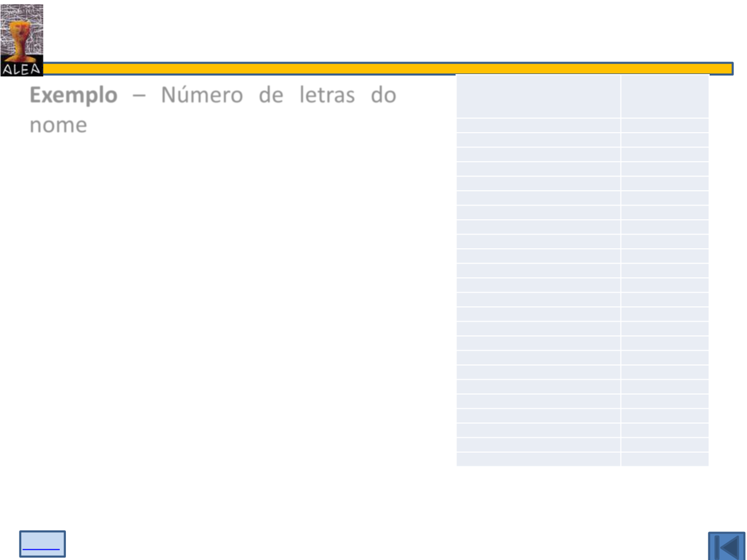This screenshot has height=560, width=747.
Task: Select the wide left header cell of the table
Action: click(538, 96)
